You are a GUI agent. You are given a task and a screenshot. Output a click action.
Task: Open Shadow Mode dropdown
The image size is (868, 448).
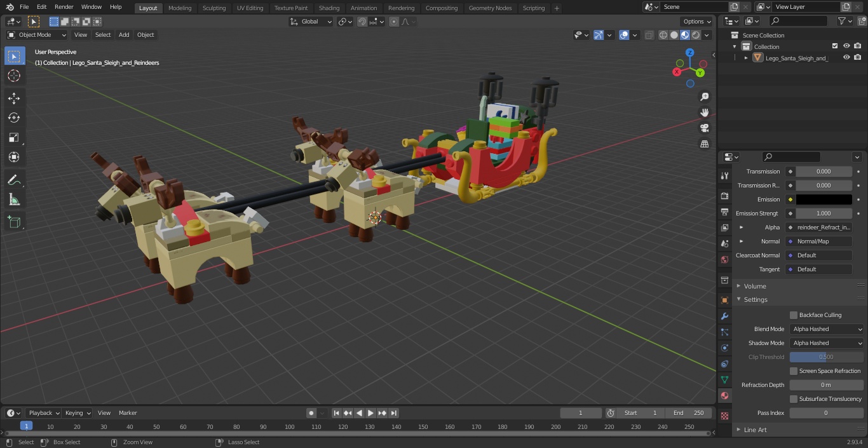[827, 343]
